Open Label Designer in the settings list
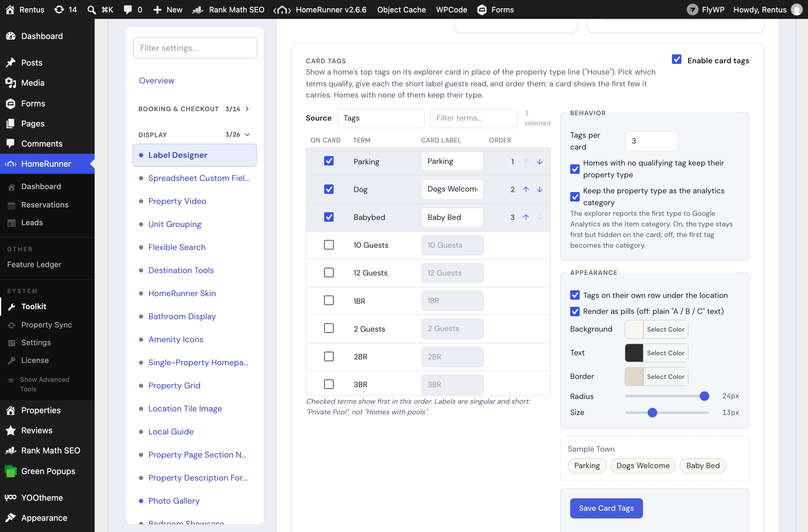808x532 pixels. (x=195, y=155)
